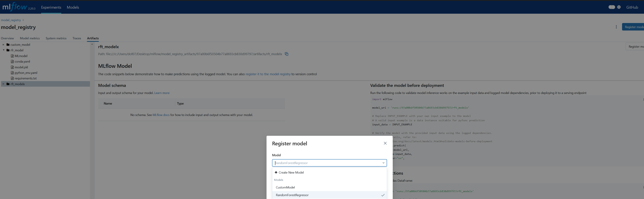This screenshot has height=199, width=644.
Task: Click the Validate the model before deployment heading
Action: (x=407, y=85)
